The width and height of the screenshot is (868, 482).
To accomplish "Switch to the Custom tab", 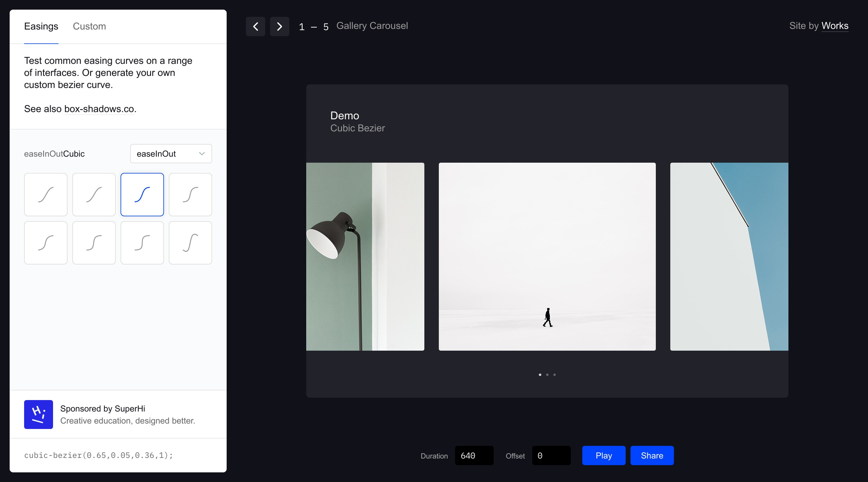I will point(89,26).
